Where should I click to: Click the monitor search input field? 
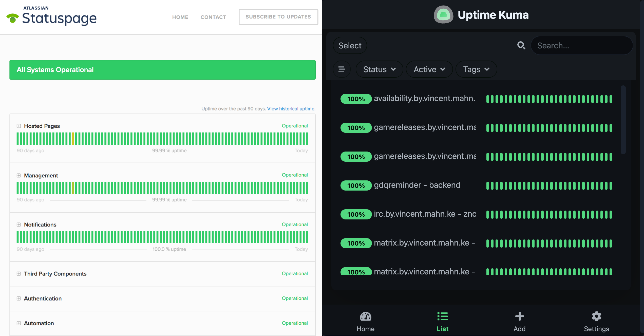click(581, 46)
